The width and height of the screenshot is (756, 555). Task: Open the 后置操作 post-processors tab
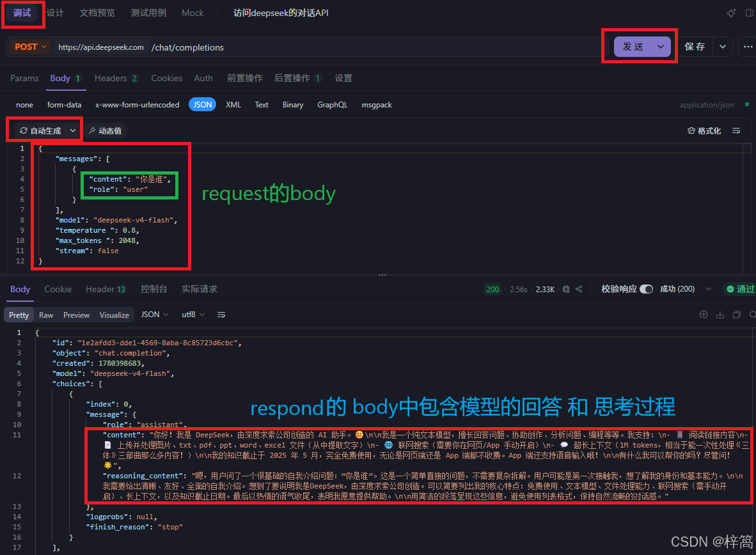coord(297,78)
